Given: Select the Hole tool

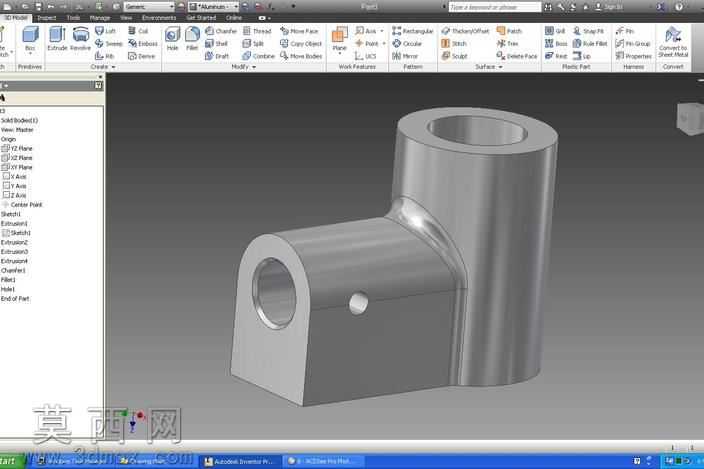Looking at the screenshot, I should coord(172,39).
